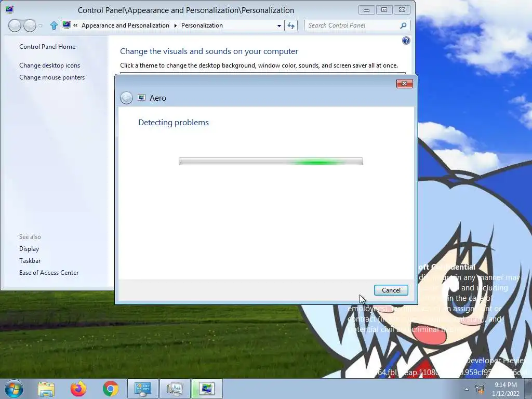Expand the breadcrumb arrow before Personalization
The image size is (532, 399).
(176, 25)
